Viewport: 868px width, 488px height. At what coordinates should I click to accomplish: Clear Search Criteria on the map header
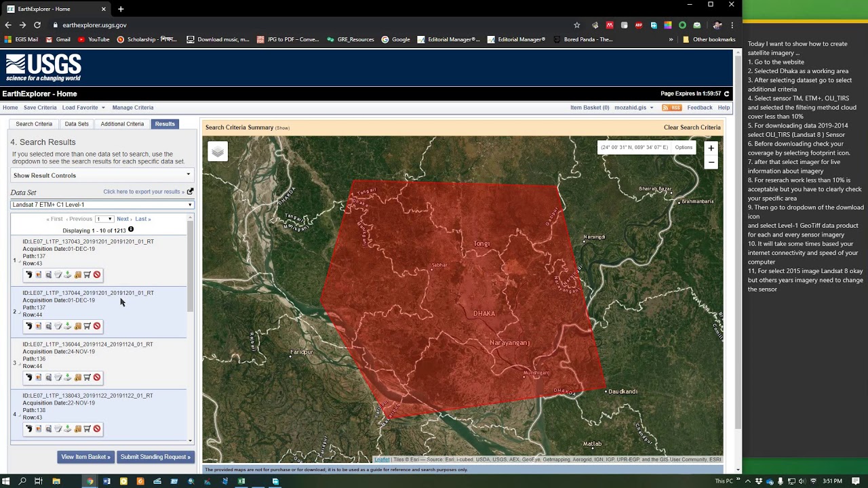tap(692, 127)
